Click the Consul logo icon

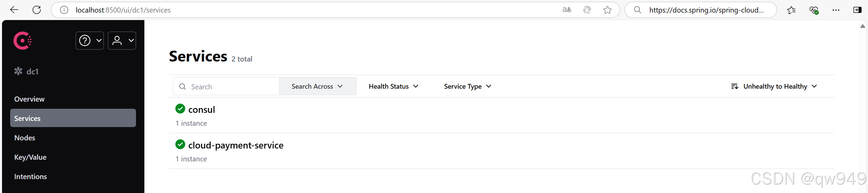[22, 41]
